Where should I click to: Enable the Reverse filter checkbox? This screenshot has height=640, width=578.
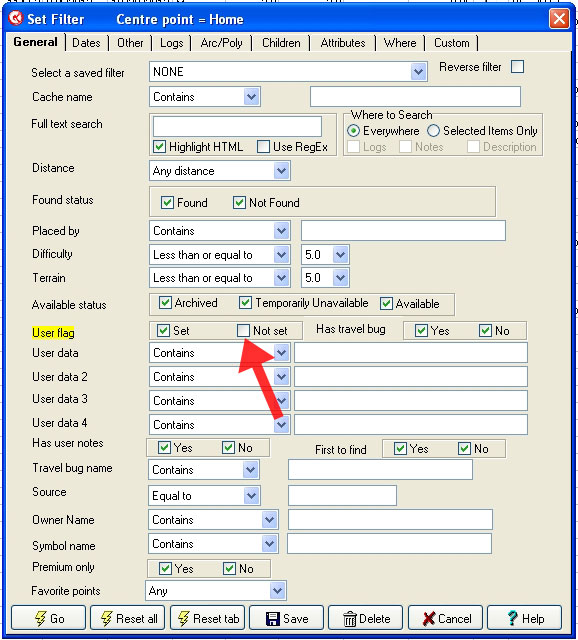[518, 67]
